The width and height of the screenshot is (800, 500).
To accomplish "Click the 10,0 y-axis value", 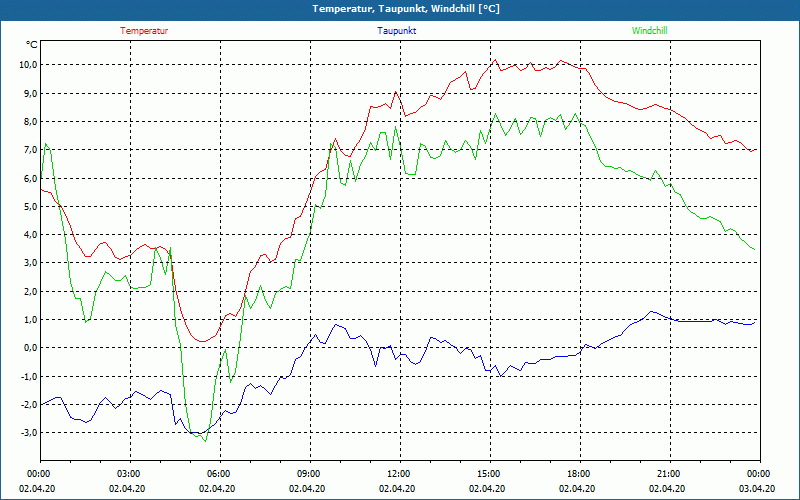I will click(28, 64).
